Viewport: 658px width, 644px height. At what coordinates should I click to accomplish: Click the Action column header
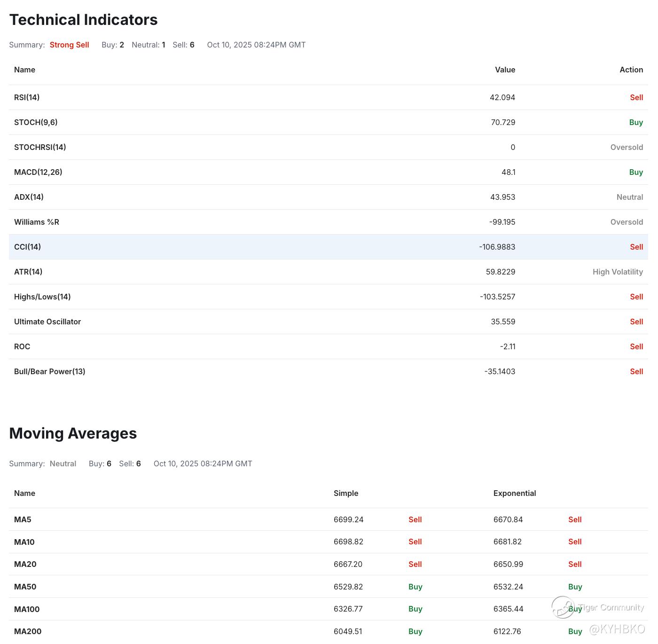(631, 70)
